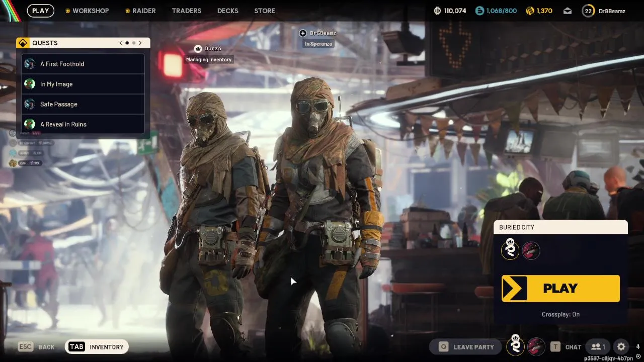Click the yellow Quests panel icon
This screenshot has width=644, height=362.
[x=23, y=43]
